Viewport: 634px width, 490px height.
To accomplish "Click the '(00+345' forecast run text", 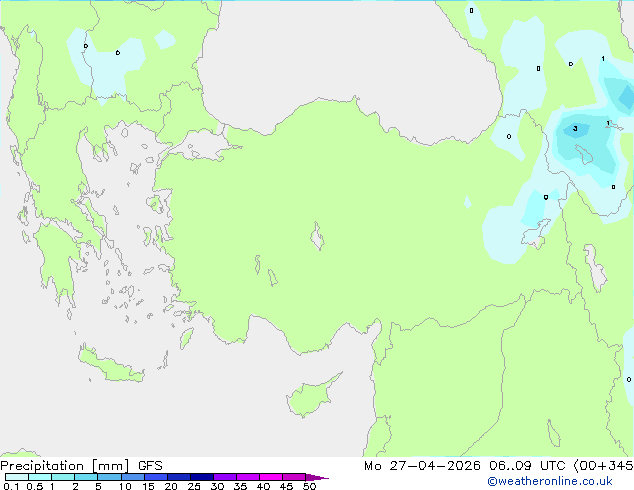I will [603, 466].
